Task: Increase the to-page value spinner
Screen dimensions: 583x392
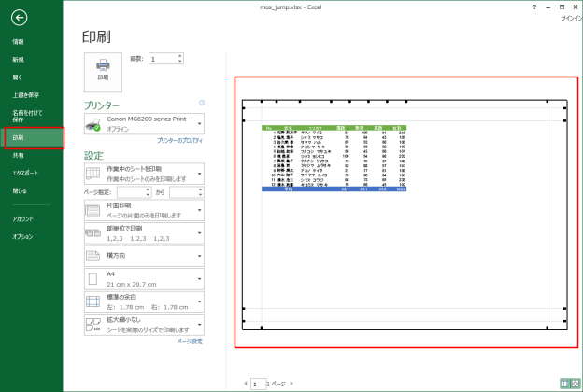Action: tap(200, 189)
